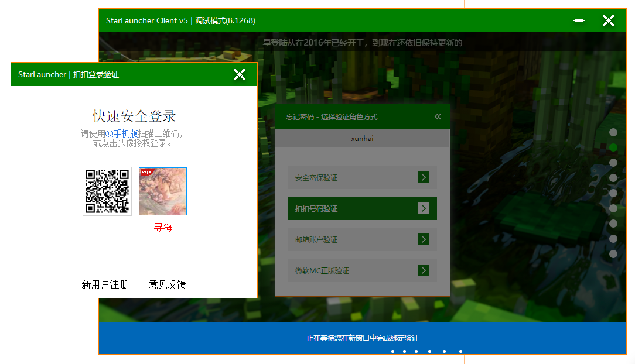Click the arrow icon beside 微软MC正版验证
635x364 pixels.
pyautogui.click(x=423, y=270)
